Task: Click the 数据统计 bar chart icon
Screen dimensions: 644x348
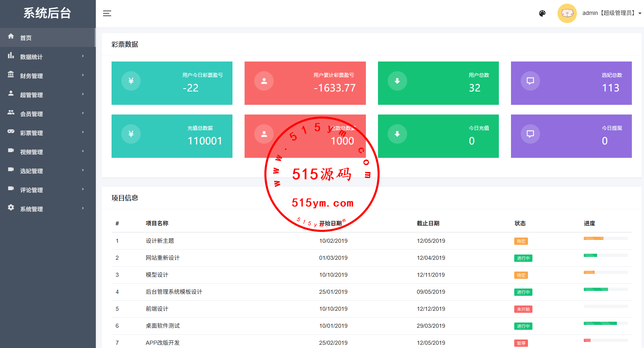Action: tap(11, 56)
